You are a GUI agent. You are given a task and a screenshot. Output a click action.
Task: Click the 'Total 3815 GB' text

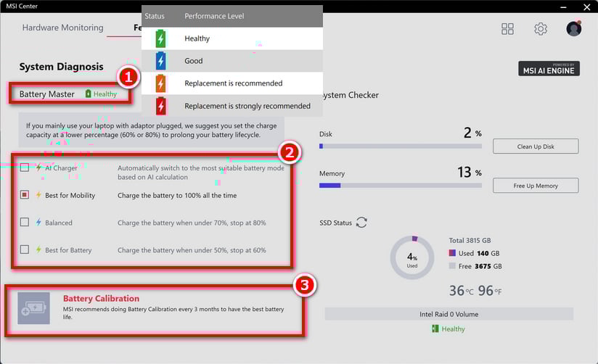(470, 241)
